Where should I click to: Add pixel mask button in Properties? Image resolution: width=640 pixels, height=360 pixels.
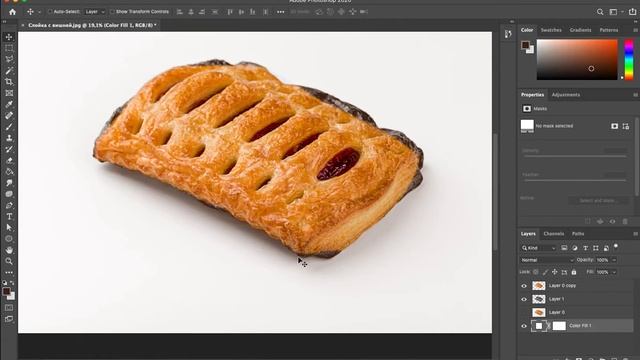click(x=615, y=126)
